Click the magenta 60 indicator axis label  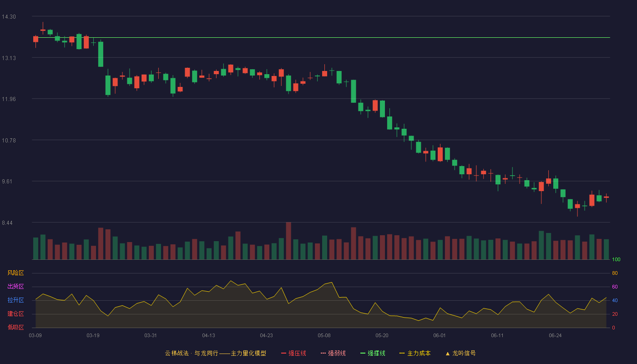click(615, 287)
